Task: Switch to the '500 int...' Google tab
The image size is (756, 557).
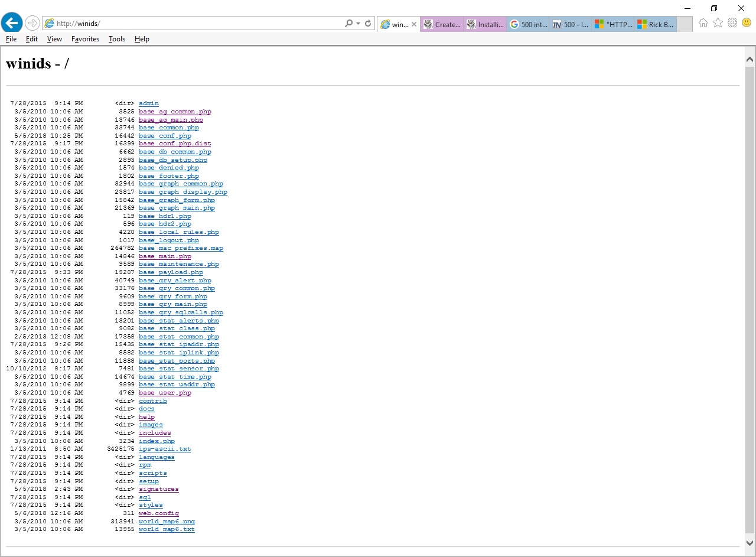Action: click(x=528, y=25)
